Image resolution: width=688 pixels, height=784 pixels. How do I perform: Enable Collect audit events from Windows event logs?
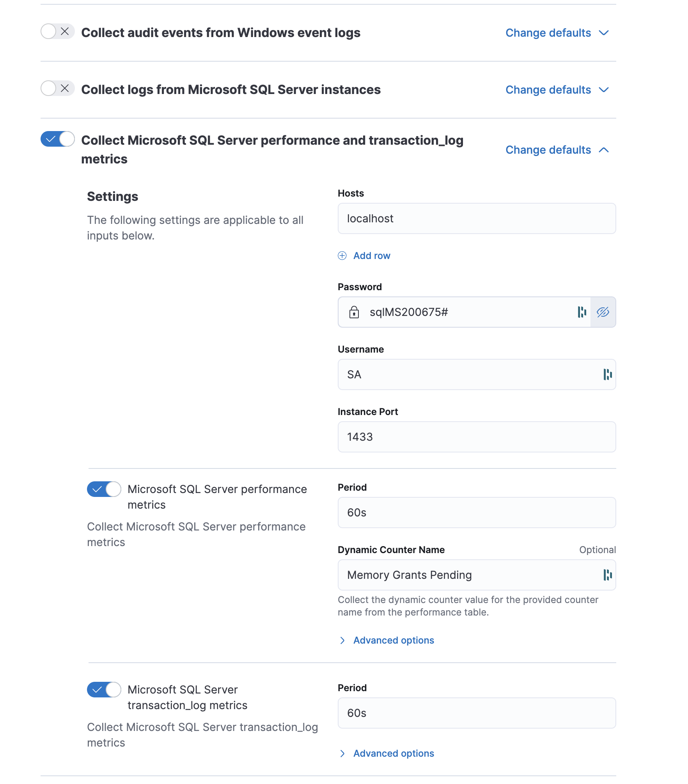click(57, 31)
